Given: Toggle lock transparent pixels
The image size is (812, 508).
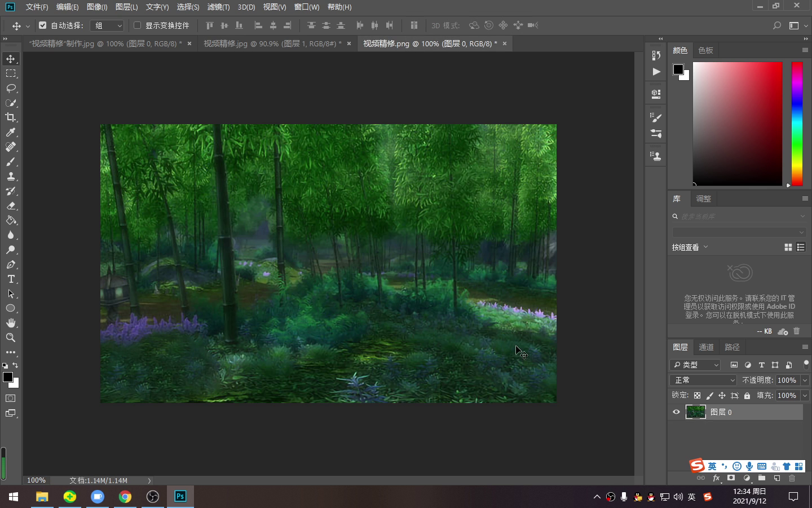Looking at the screenshot, I should tap(698, 396).
